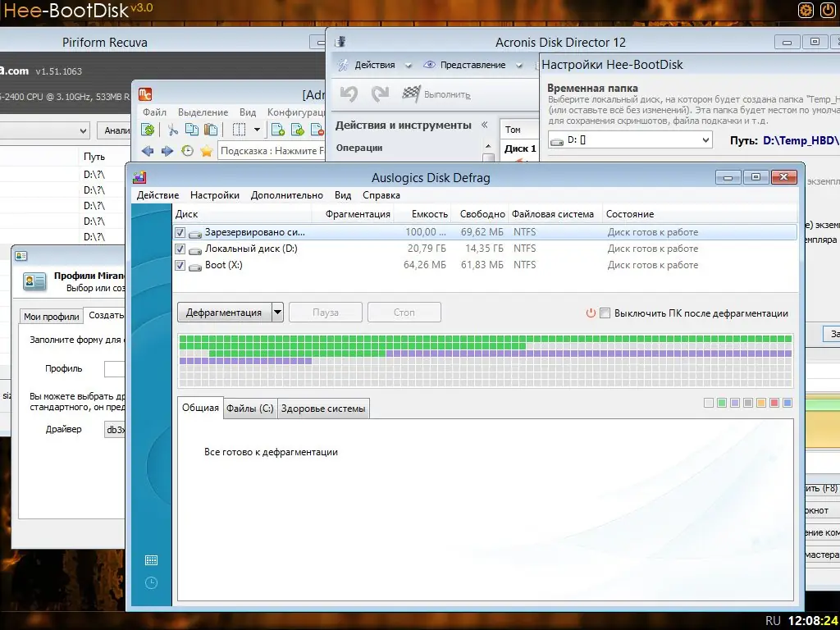Open the Дефрагментация button dropdown arrow
The width and height of the screenshot is (840, 630).
(x=277, y=313)
